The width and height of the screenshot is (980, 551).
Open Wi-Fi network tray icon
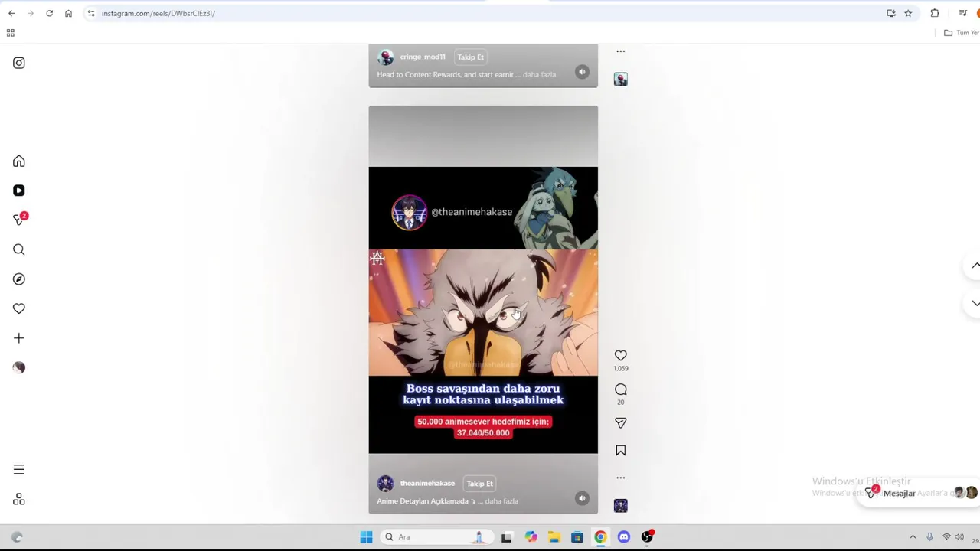pos(946,537)
